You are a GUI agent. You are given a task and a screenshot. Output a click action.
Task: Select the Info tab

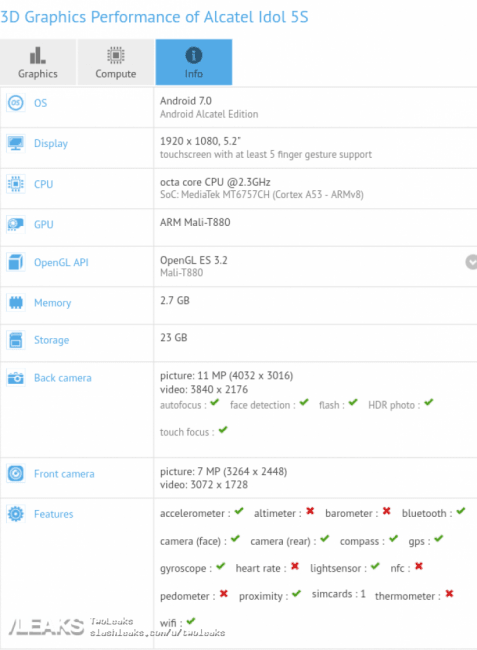[x=194, y=62]
